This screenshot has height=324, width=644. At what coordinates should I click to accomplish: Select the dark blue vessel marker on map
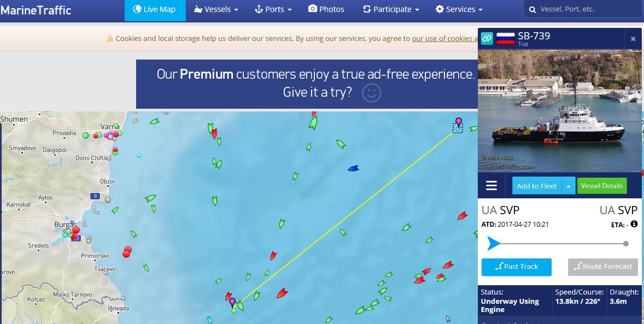pyautogui.click(x=353, y=168)
